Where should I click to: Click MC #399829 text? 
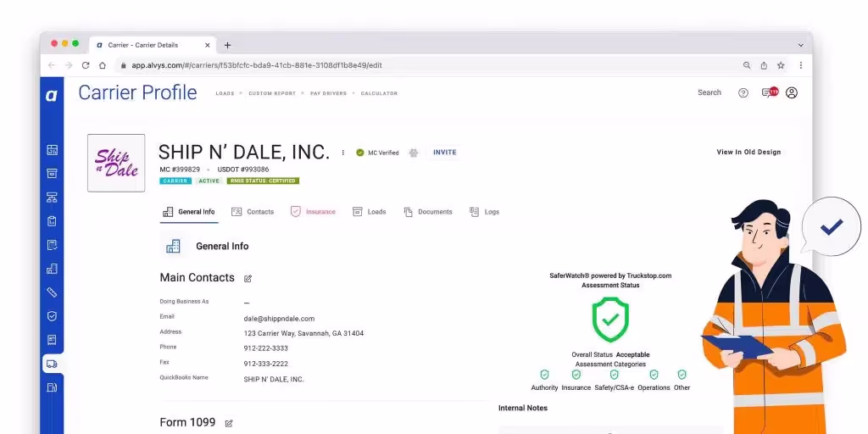pyautogui.click(x=180, y=170)
